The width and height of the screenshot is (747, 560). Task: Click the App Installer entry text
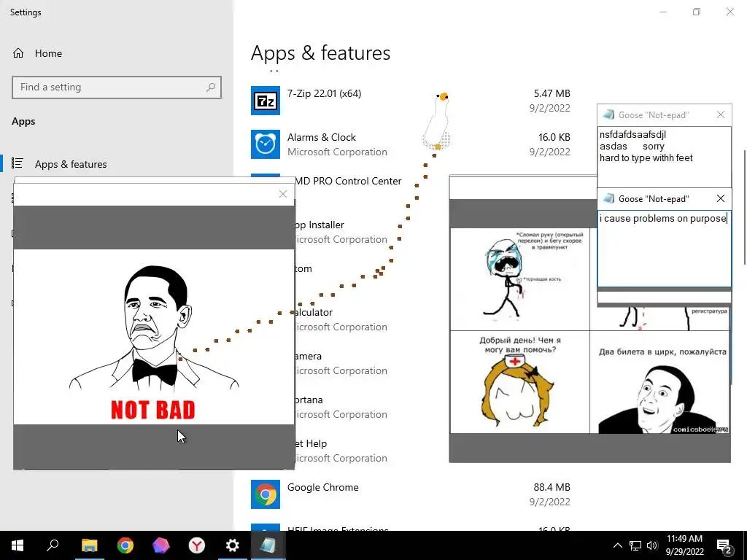(x=320, y=225)
